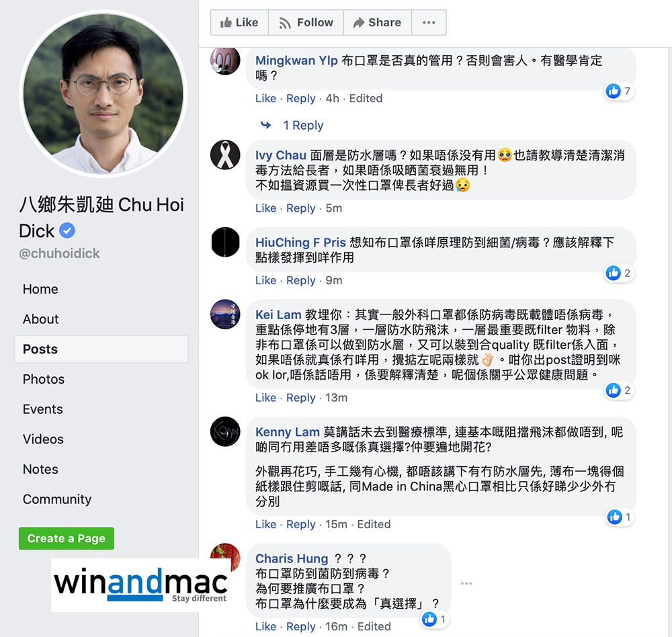Open Kenny Lam's profile avatar
Viewport: 672px width, 637px height.
[x=225, y=431]
